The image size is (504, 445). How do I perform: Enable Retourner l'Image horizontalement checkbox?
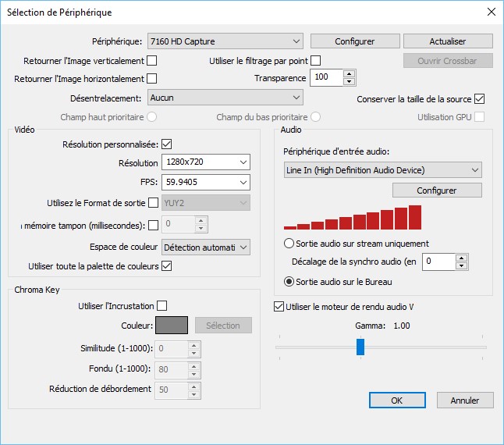152,78
